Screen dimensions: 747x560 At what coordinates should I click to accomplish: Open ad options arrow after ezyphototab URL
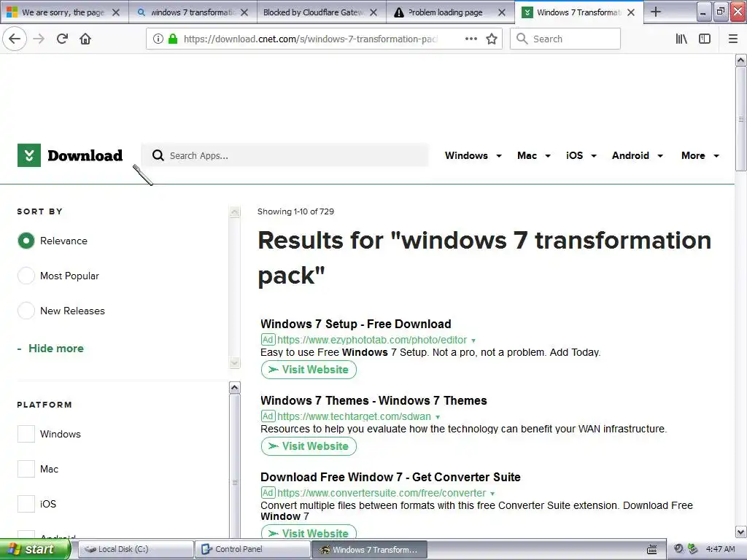(x=473, y=341)
